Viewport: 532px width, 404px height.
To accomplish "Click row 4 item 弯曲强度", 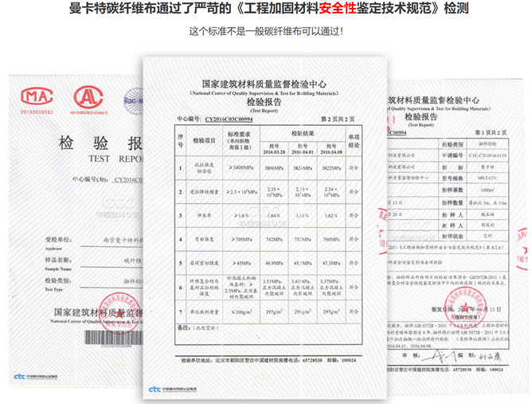I will pos(204,239).
